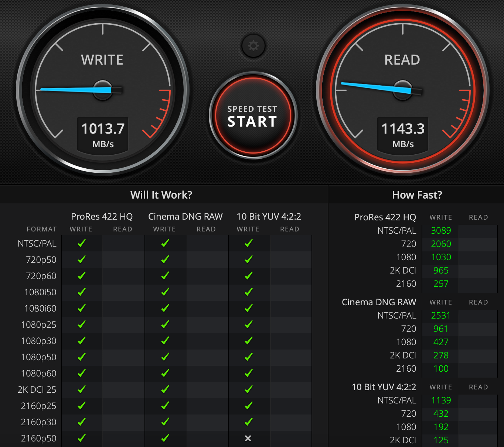Click the READ gauge blue needle
This screenshot has height=447, width=504.
[x=376, y=88]
